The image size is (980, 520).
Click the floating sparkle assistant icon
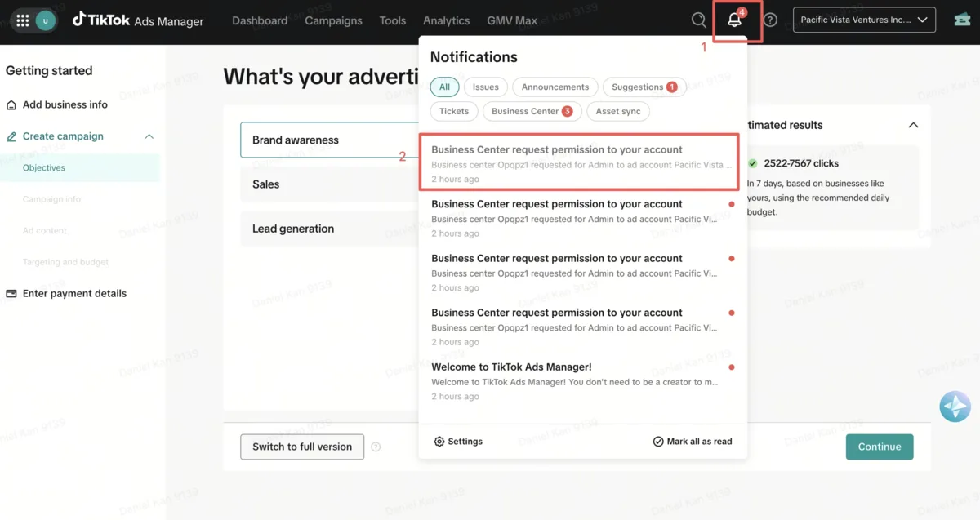click(955, 407)
